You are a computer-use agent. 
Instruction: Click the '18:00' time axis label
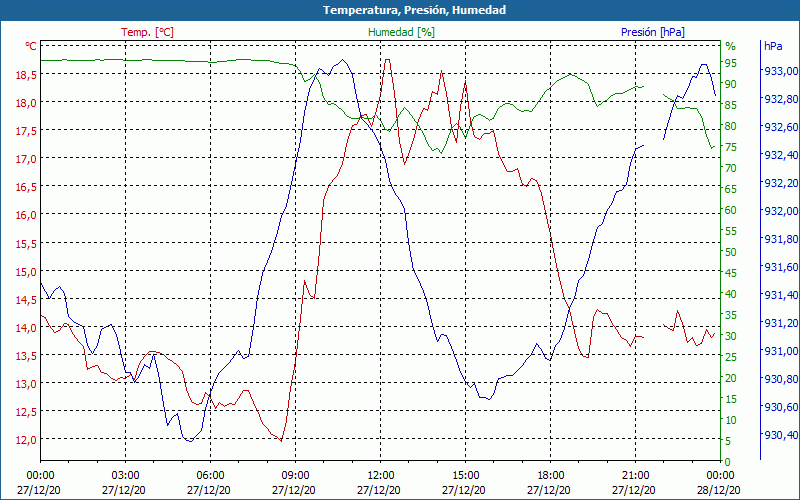click(551, 476)
